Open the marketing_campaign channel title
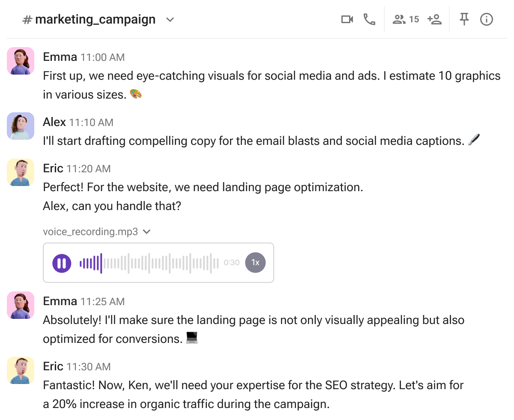Viewport: 514px width, 420px height. tap(95, 20)
